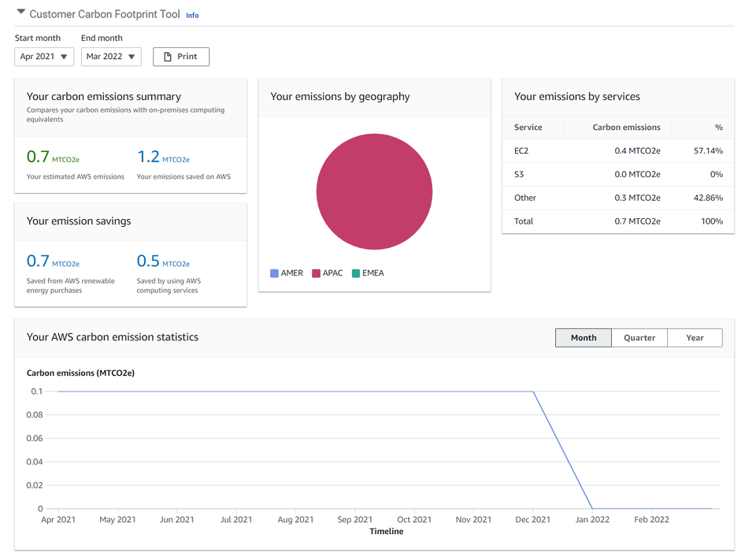Viewport: 756px width, 560px height.
Task: Click the Carbon emissions column header
Action: click(626, 128)
